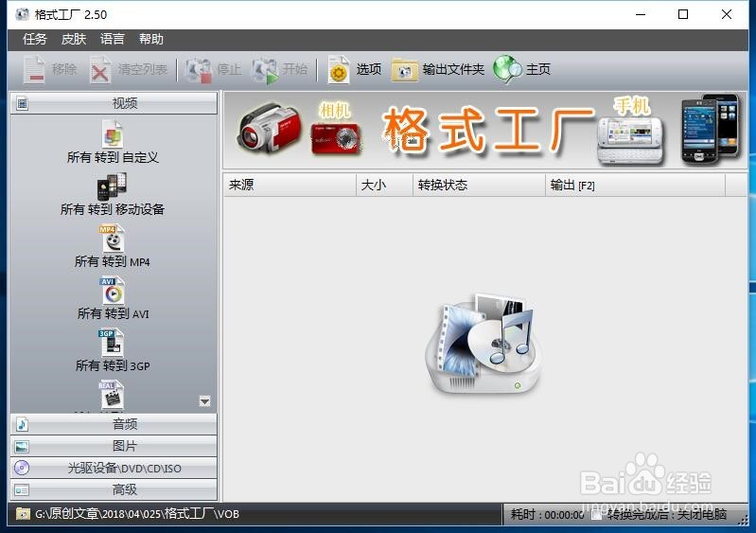Screen dimensions: 756x533
Task: Open the 输出文件夹 output folder icon
Action: click(x=405, y=70)
